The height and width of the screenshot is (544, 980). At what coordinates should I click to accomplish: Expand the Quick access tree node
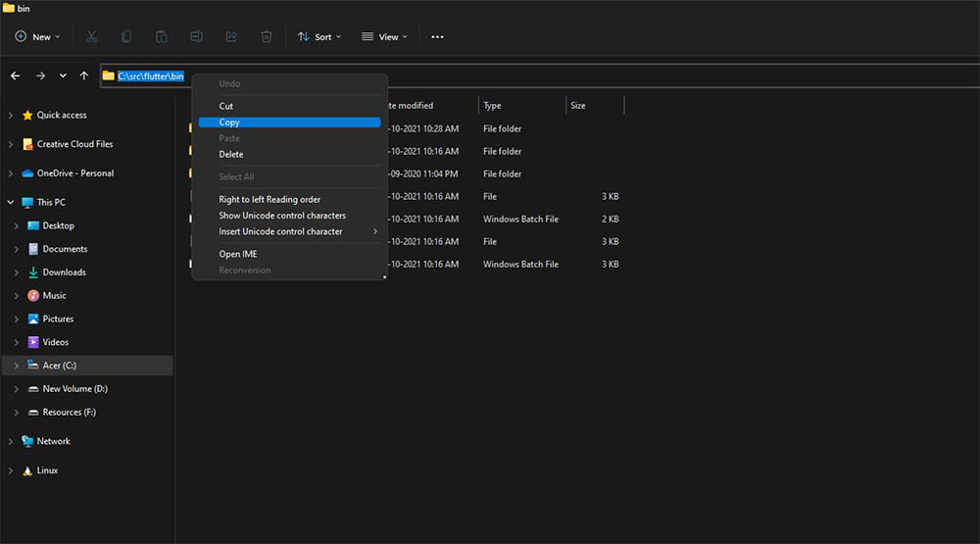[x=11, y=115]
